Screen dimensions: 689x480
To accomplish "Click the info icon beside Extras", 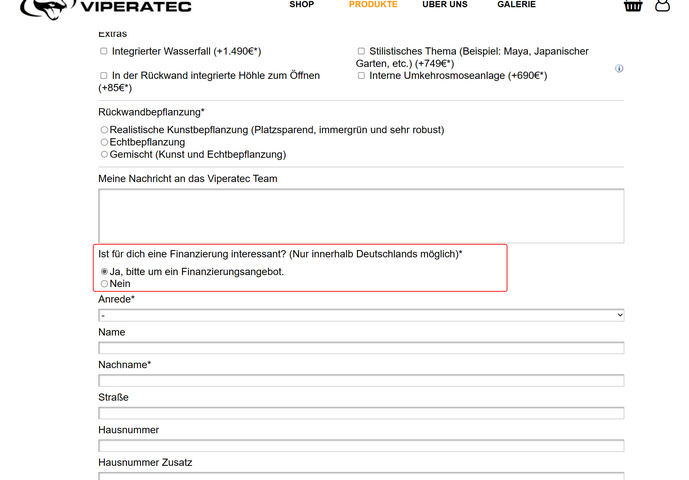I will click(x=619, y=69).
